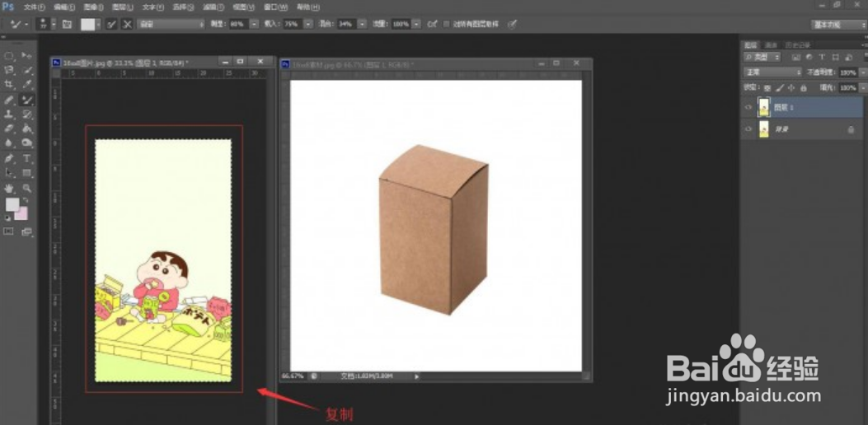Open brush panel toggle in options bar
Viewport: 868px width, 425px height.
pyautogui.click(x=67, y=25)
